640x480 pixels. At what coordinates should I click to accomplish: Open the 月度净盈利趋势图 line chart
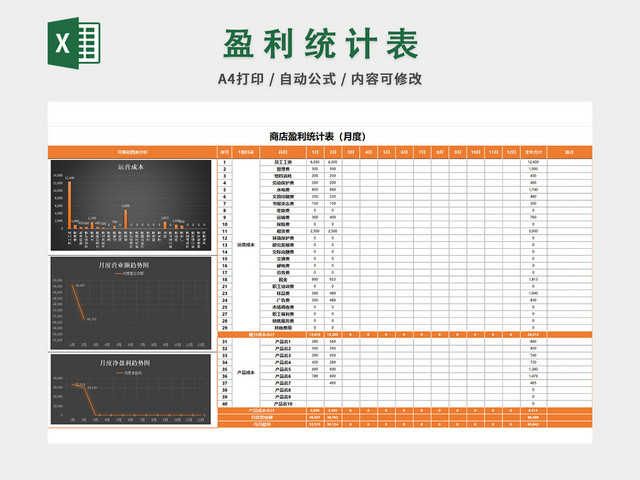pos(131,389)
